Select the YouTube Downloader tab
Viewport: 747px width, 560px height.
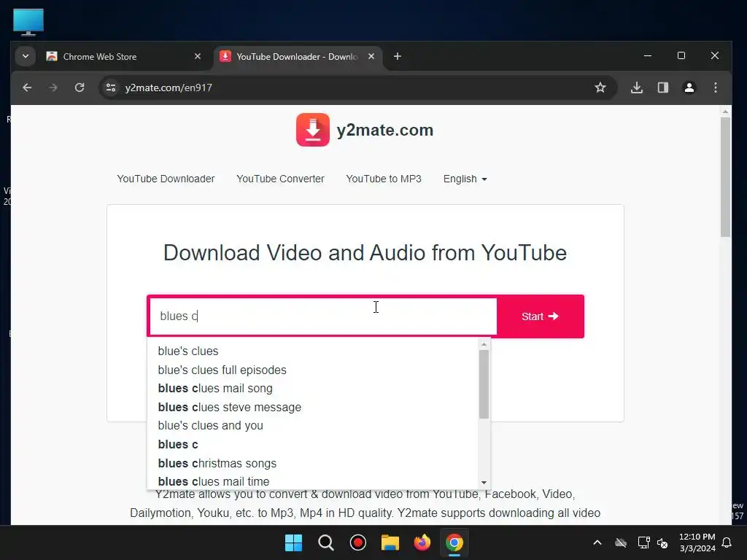click(298, 57)
